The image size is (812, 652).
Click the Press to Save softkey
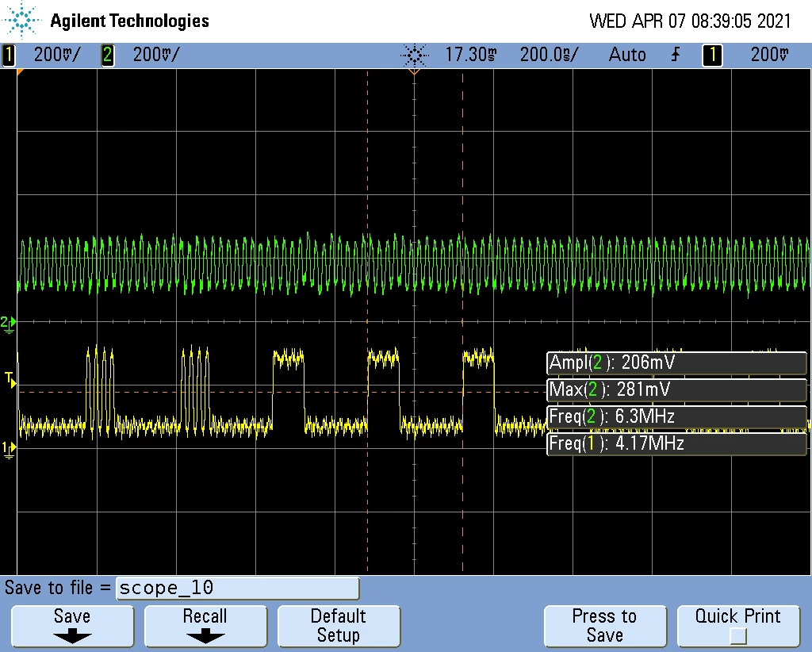point(605,626)
